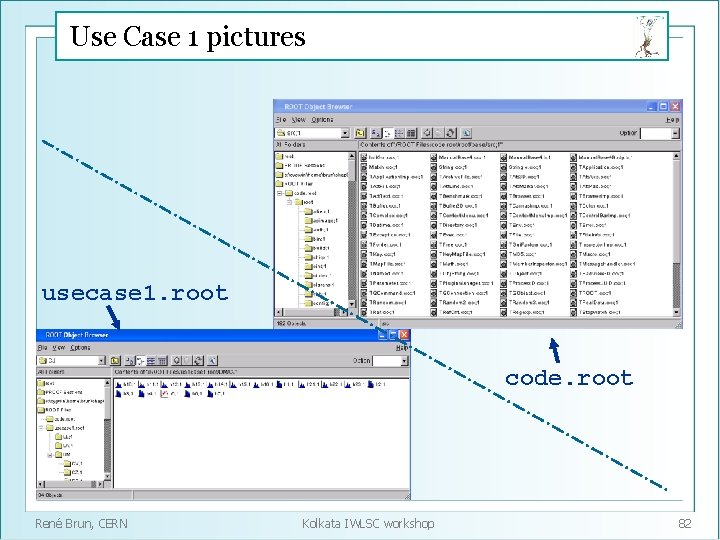
Task: Select the first histogram icon in usecase1.root contents
Action: (118, 384)
